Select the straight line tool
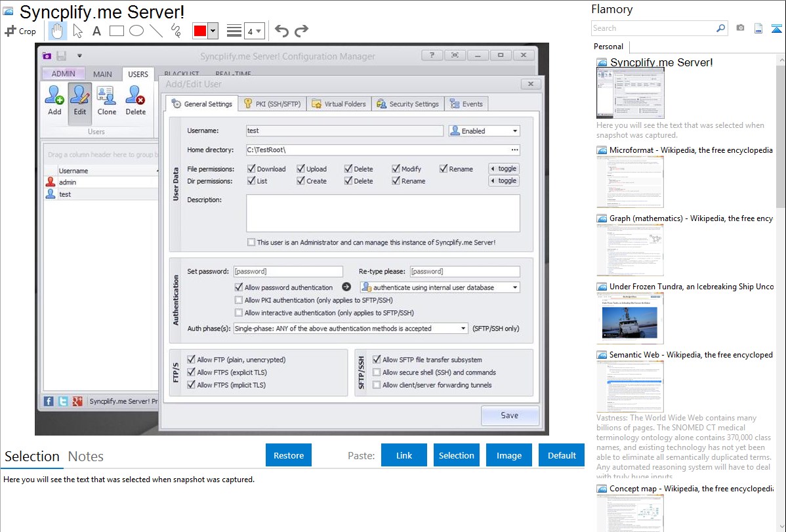786x532 pixels. [156, 31]
